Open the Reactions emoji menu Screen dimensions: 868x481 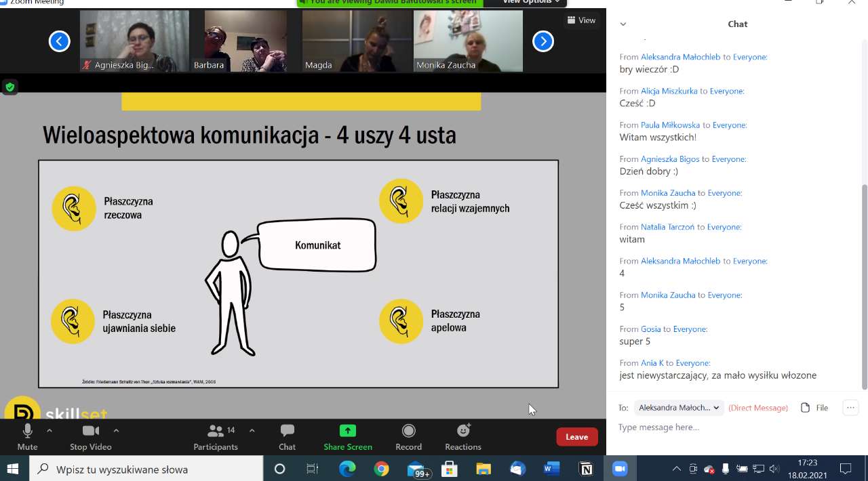(x=463, y=432)
